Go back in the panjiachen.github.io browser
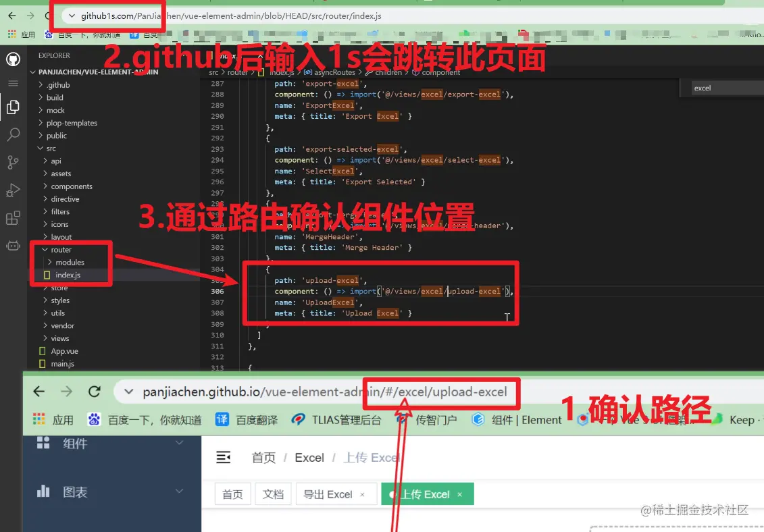This screenshot has width=764, height=532. pyautogui.click(x=39, y=391)
